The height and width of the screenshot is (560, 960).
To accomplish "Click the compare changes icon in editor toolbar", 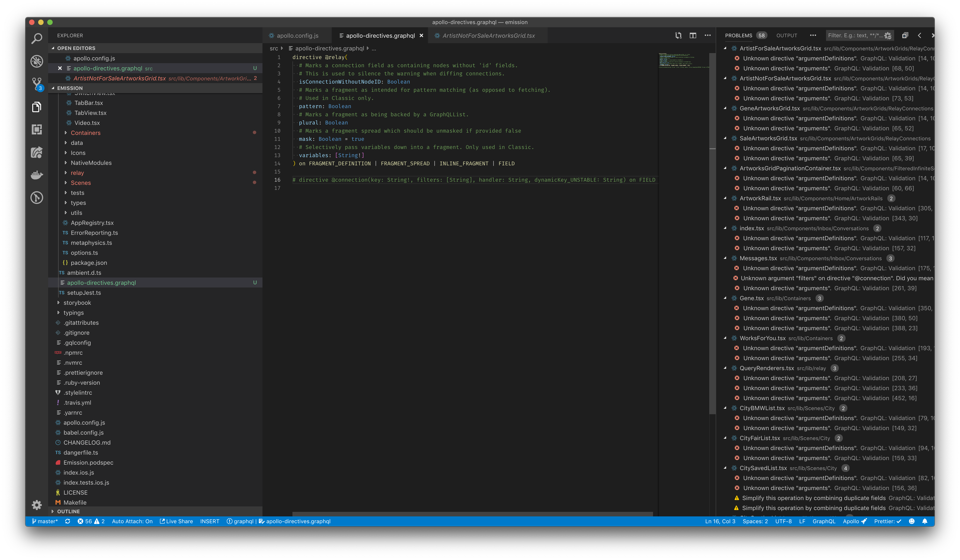I will tap(678, 35).
